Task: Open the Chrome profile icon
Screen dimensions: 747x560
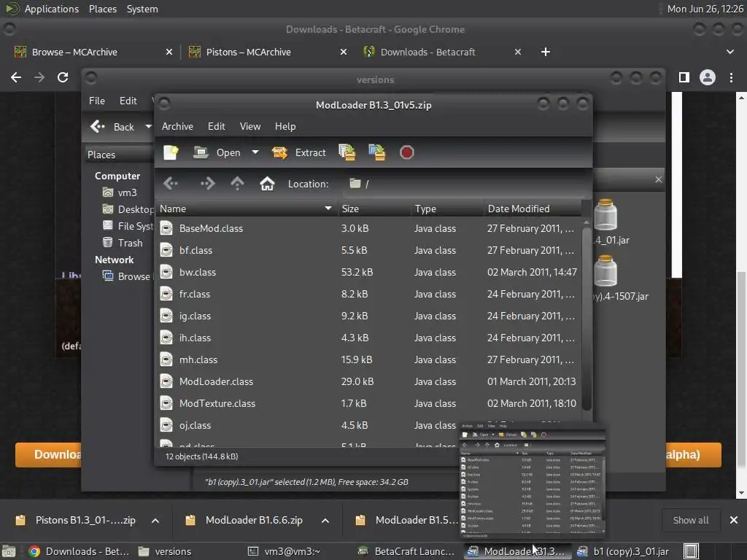Action: click(708, 77)
